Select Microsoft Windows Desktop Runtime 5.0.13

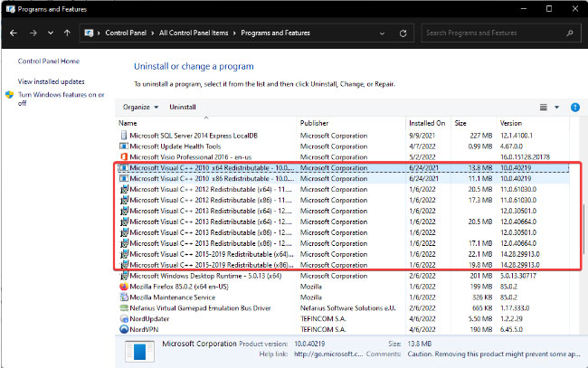point(344,276)
